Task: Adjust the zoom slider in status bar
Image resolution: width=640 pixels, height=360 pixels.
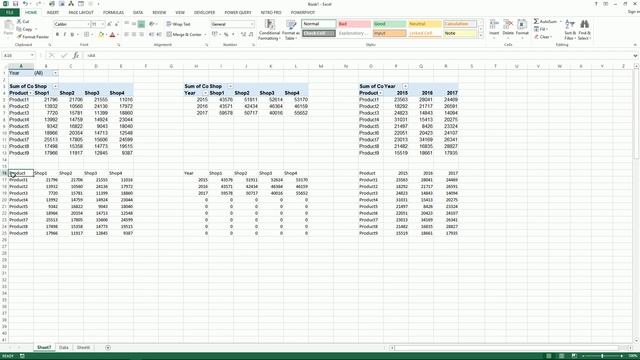Action: pos(602,356)
